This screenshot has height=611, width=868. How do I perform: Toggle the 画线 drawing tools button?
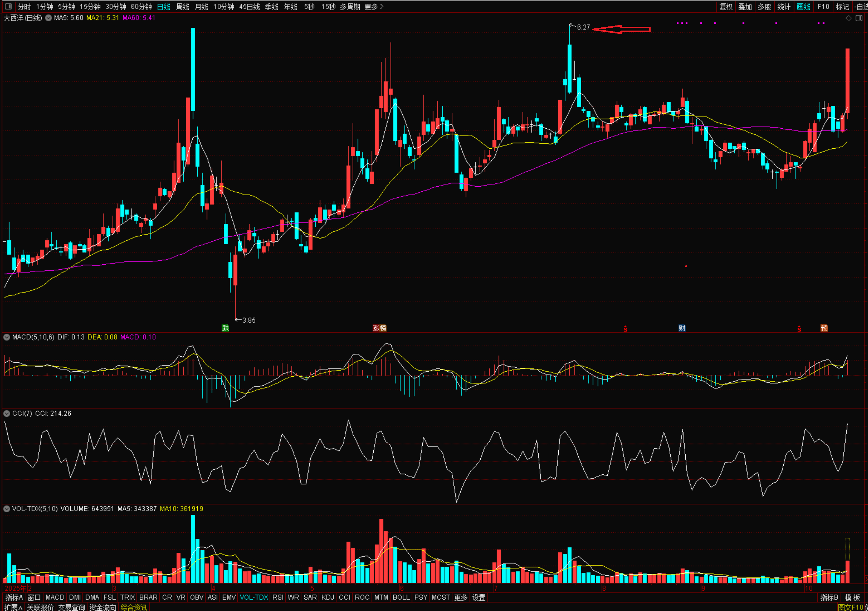[803, 6]
